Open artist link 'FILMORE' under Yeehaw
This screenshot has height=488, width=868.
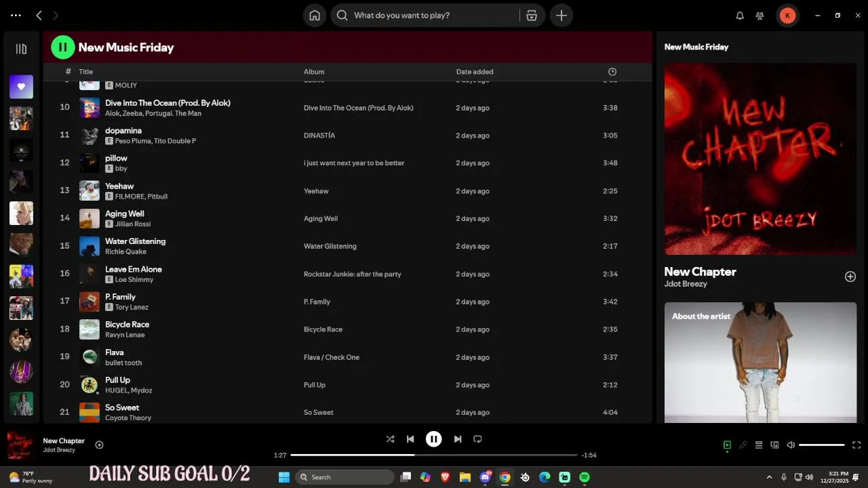pos(130,197)
